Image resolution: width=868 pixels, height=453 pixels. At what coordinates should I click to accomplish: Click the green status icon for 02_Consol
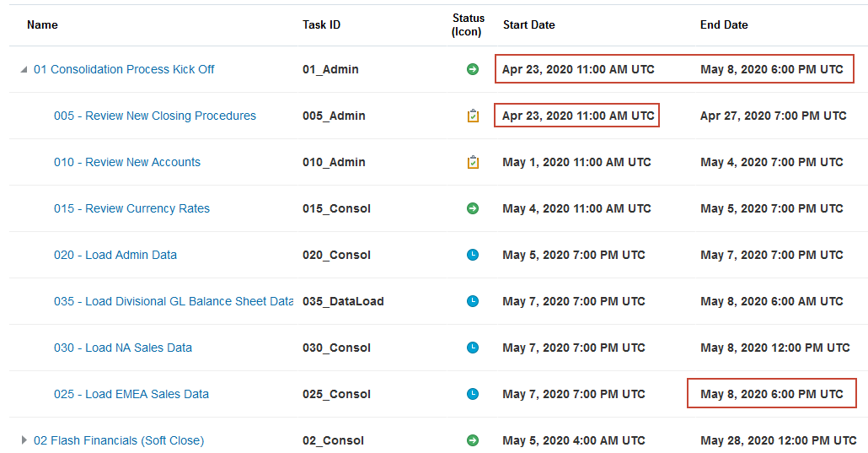(473, 440)
